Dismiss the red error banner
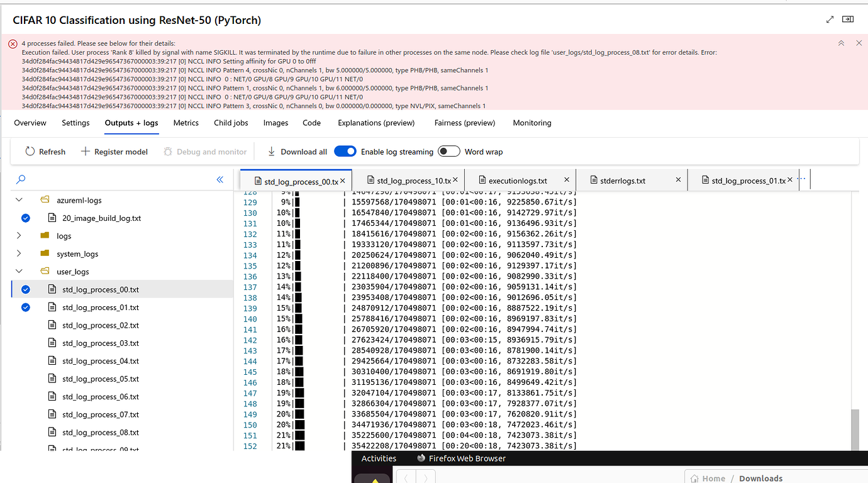Viewport: 868px width, 483px height. tap(859, 43)
